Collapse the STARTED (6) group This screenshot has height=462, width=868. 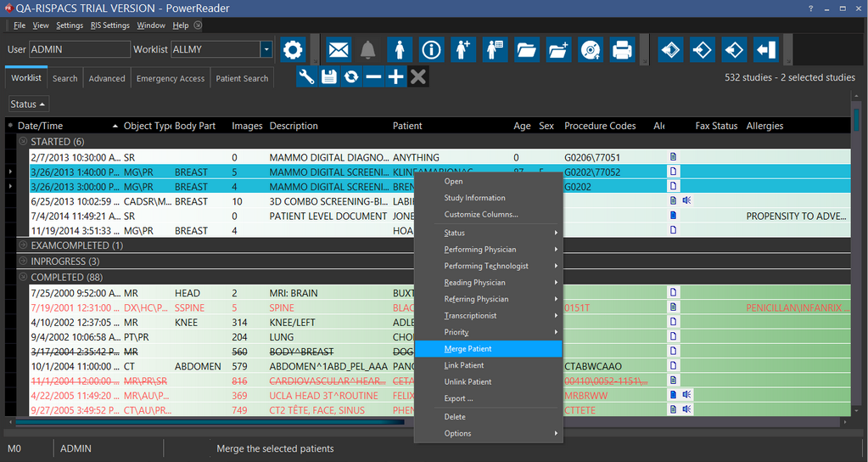pos(23,142)
